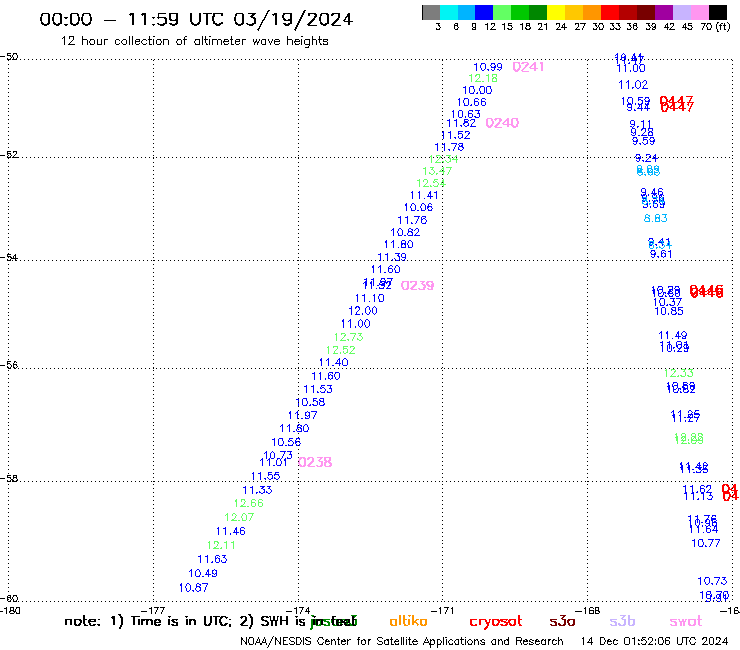This screenshot has height=650, width=740.
Task: Click the wave height value 10.66
Action: (471, 102)
